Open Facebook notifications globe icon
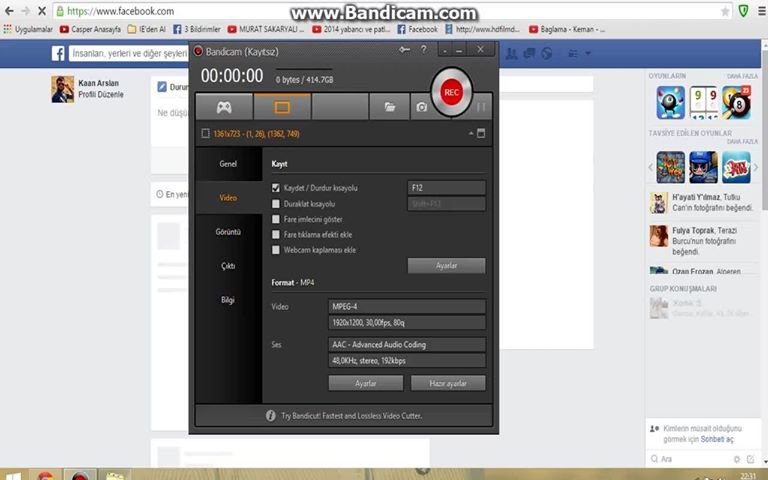The height and width of the screenshot is (480, 768). 547,53
